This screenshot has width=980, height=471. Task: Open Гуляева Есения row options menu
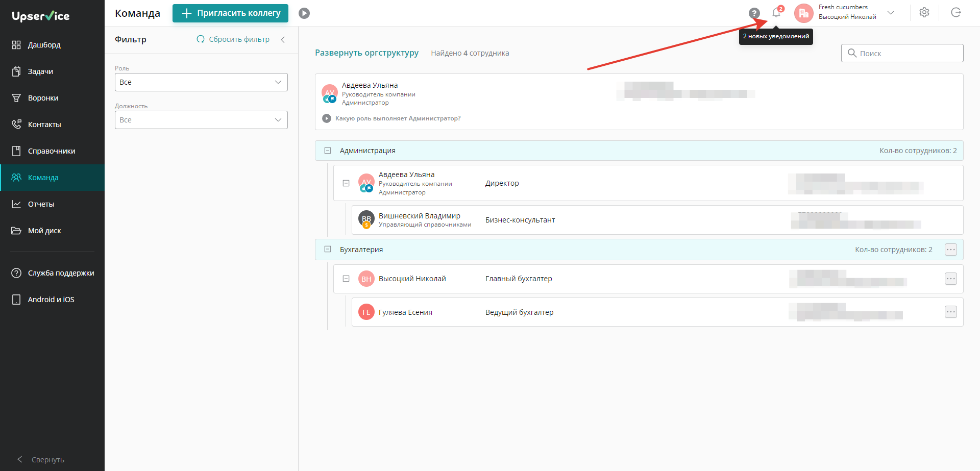pyautogui.click(x=951, y=312)
